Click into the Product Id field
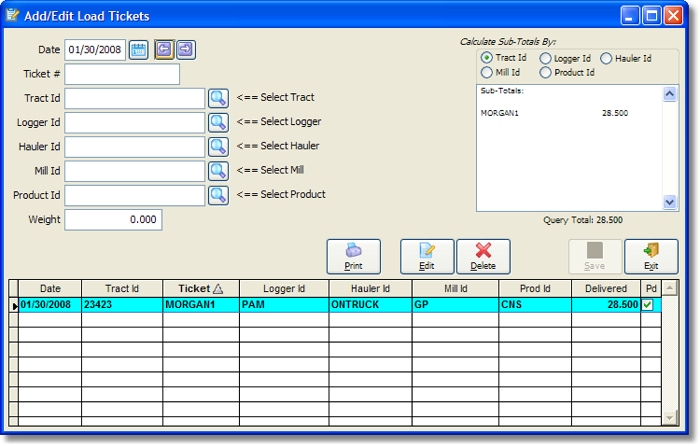The image size is (700, 446). (135, 195)
